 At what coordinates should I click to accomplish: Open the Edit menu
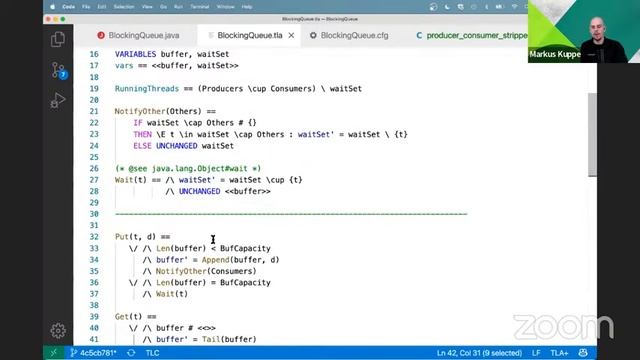click(102, 7)
